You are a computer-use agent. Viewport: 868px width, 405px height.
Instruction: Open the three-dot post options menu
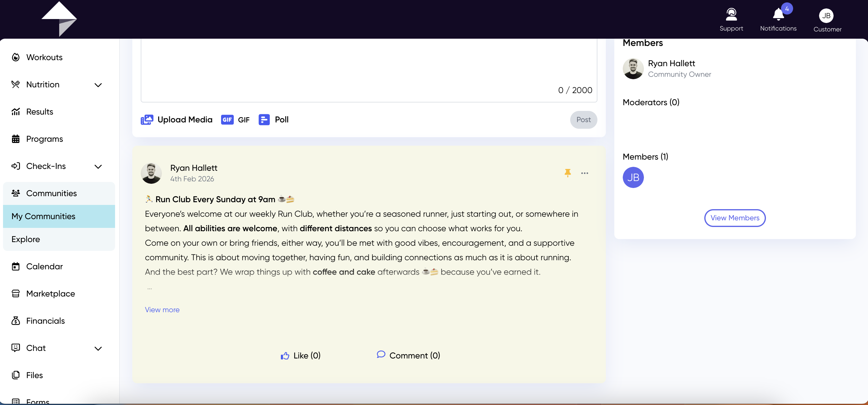coord(585,173)
